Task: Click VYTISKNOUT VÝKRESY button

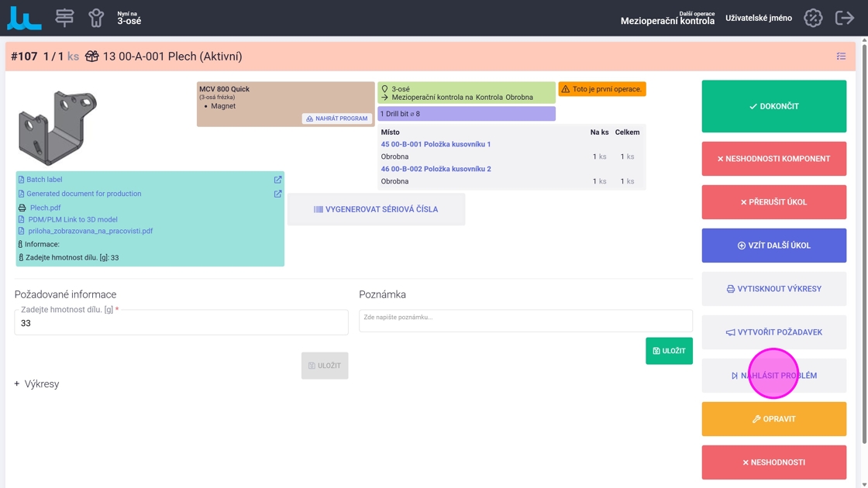Action: 774,289
